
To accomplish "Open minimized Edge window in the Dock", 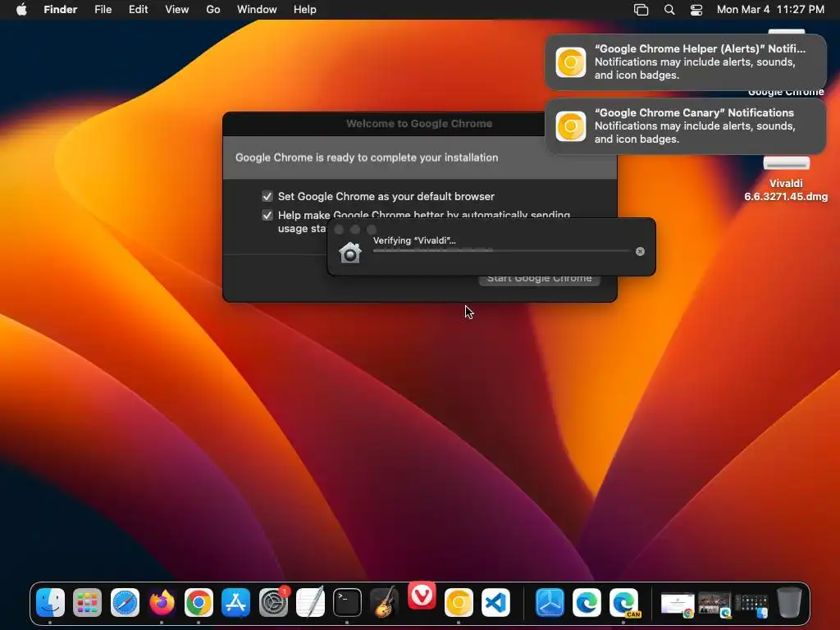I will pyautogui.click(x=714, y=605).
